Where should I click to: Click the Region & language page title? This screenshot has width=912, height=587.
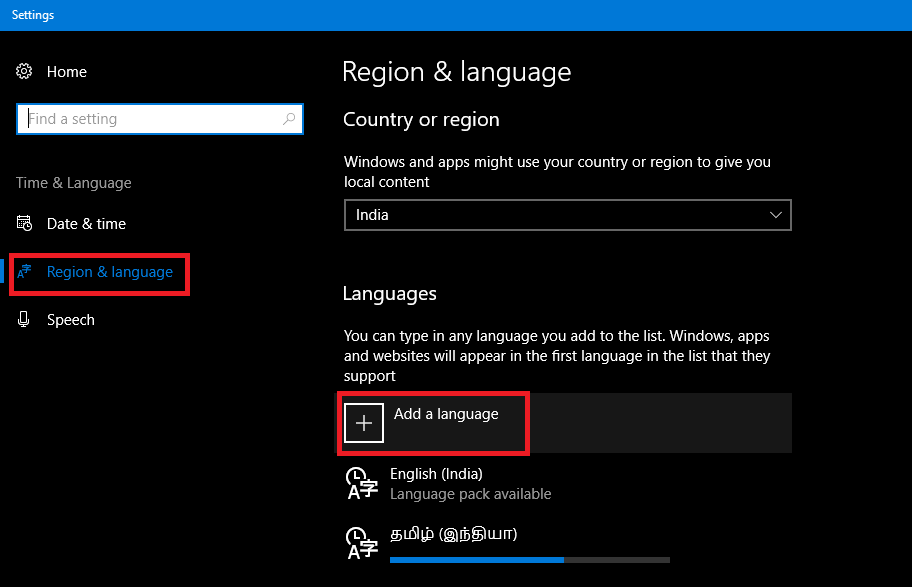point(457,72)
